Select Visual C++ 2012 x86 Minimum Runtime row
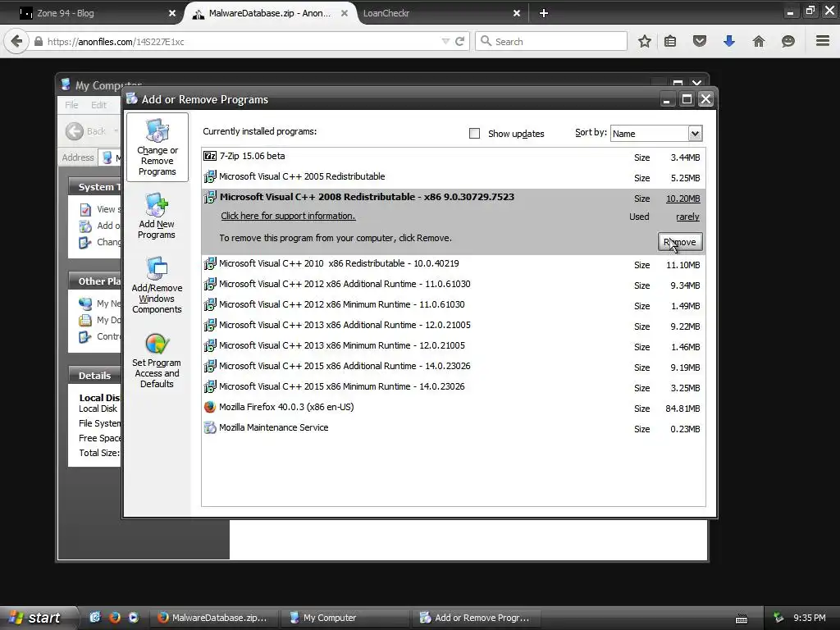This screenshot has width=840, height=630. pyautogui.click(x=453, y=305)
